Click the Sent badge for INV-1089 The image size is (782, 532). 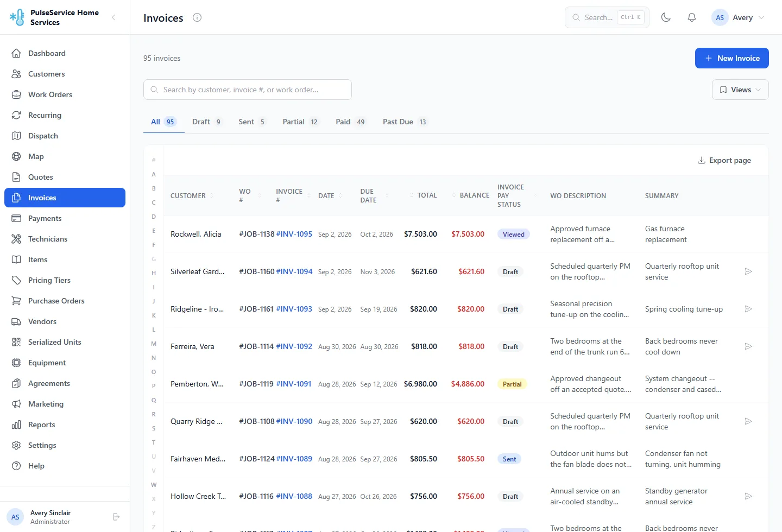509,459
